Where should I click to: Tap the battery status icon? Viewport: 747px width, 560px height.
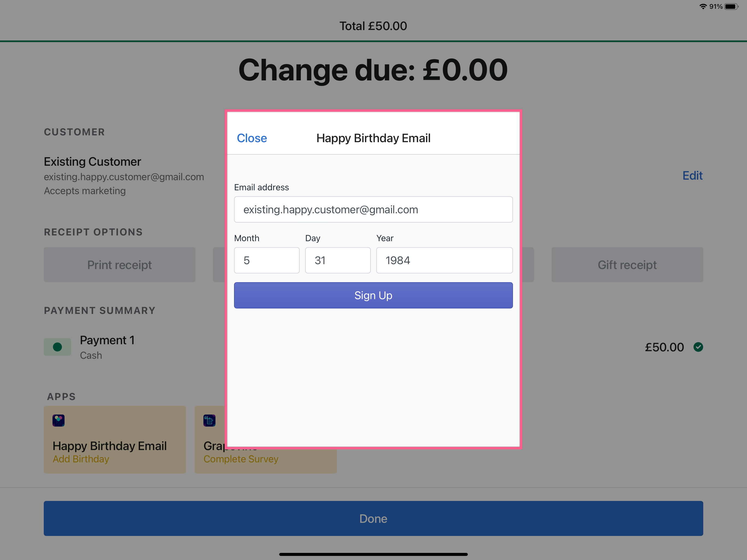731,7
